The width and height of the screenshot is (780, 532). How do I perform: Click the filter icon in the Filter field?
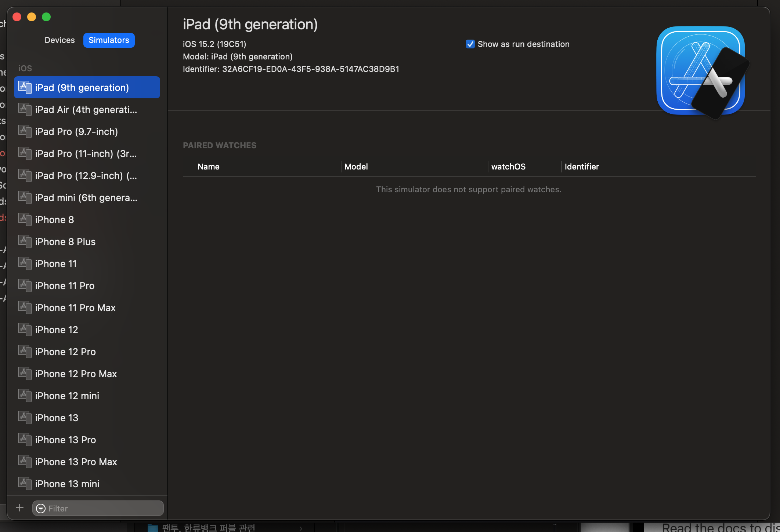(41, 509)
